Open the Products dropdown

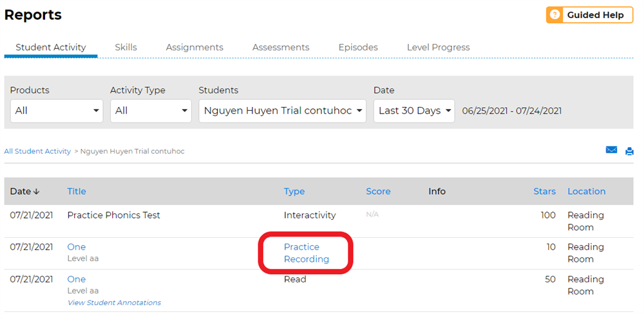pyautogui.click(x=56, y=111)
